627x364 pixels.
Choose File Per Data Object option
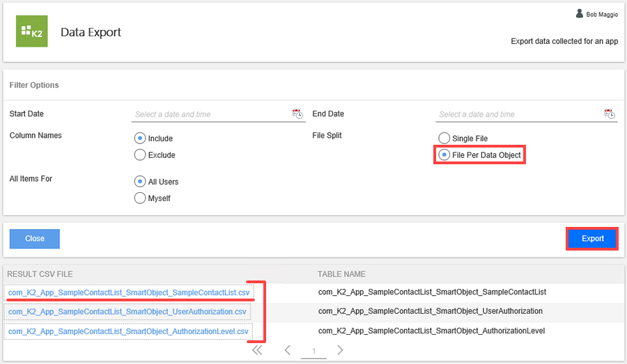tap(444, 155)
